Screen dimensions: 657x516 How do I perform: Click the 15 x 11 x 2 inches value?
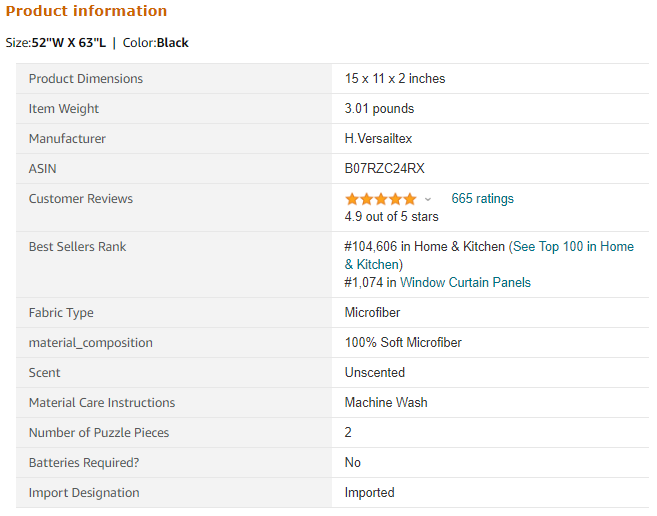click(395, 78)
